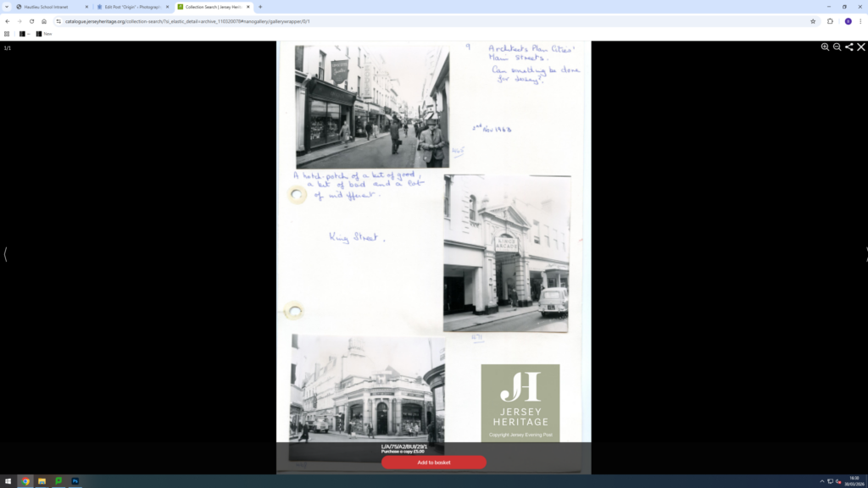The width and height of the screenshot is (868, 488).
Task: Open Photoshop from the taskbar
Action: [75, 481]
